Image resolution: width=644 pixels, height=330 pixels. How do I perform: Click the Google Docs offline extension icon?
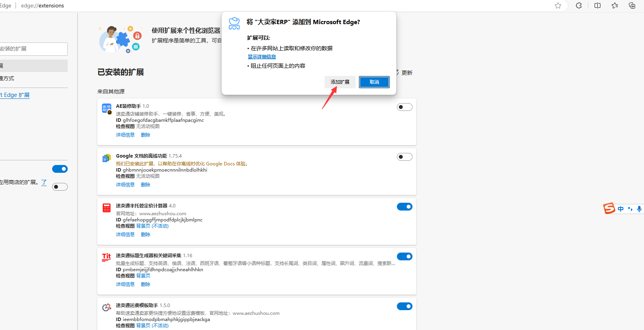[107, 158]
